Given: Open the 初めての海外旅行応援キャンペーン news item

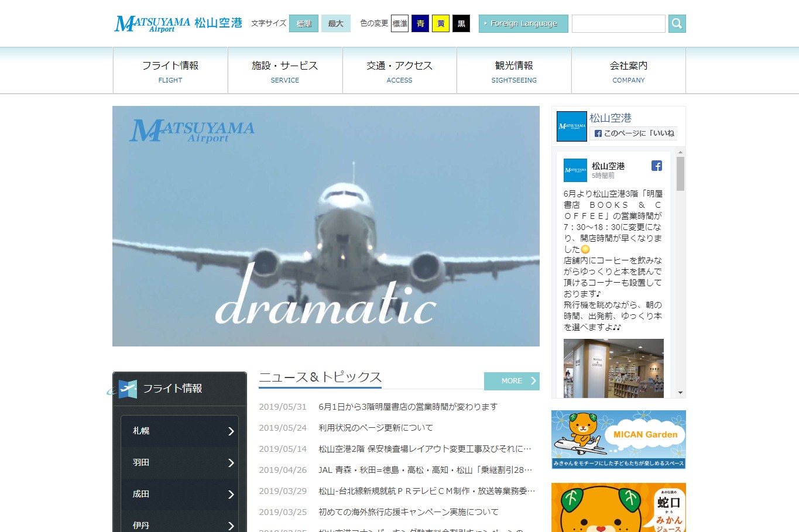Looking at the screenshot, I should tap(409, 512).
